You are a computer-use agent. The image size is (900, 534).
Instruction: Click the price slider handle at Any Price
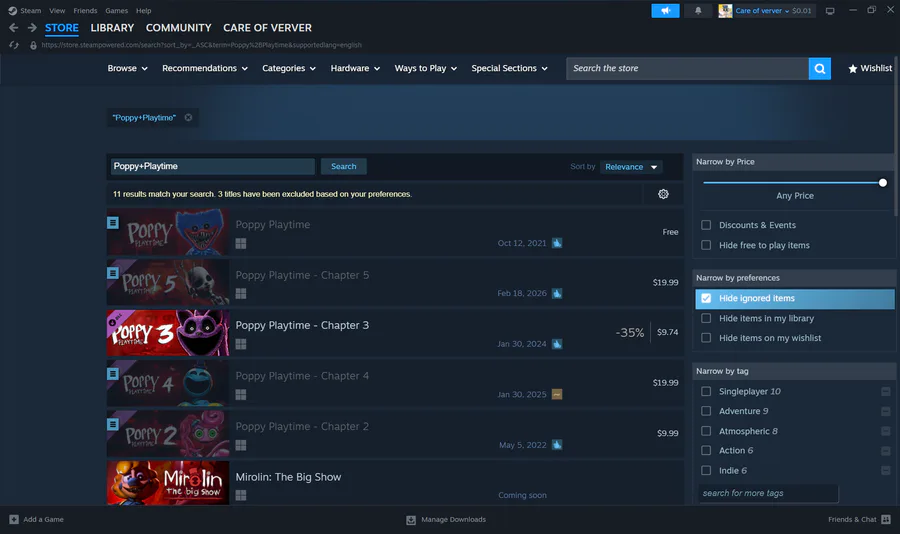[x=883, y=183]
